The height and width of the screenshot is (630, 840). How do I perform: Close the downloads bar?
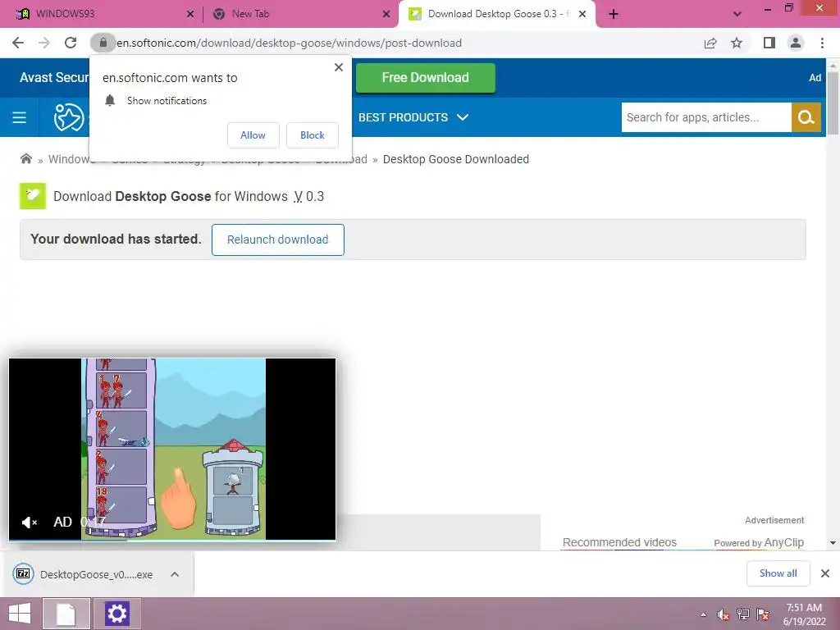click(825, 573)
